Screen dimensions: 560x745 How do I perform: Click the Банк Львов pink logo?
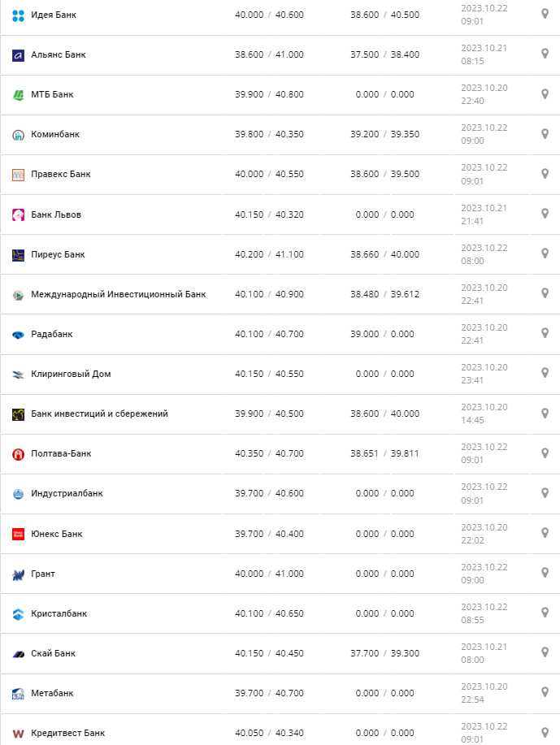click(19, 215)
